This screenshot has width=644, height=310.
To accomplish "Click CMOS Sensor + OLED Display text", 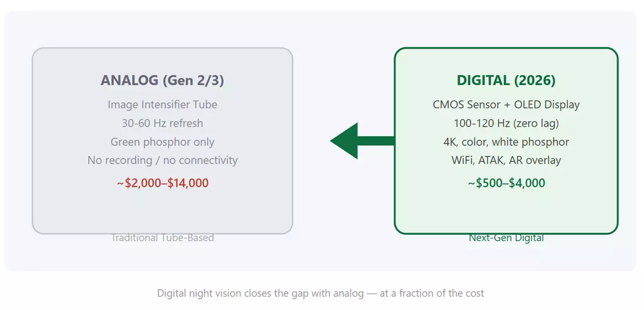I will pos(506,104).
